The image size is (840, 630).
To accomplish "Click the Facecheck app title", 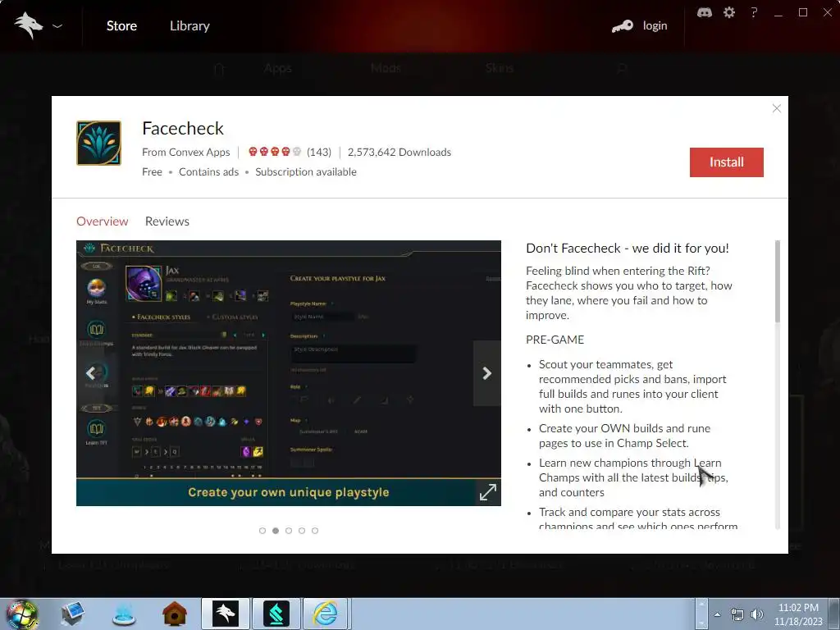I will (x=183, y=129).
